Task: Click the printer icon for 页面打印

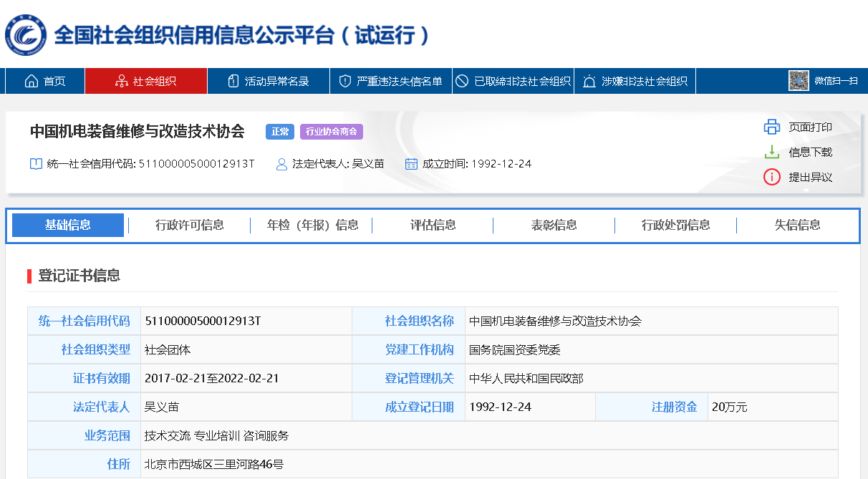Action: click(771, 127)
